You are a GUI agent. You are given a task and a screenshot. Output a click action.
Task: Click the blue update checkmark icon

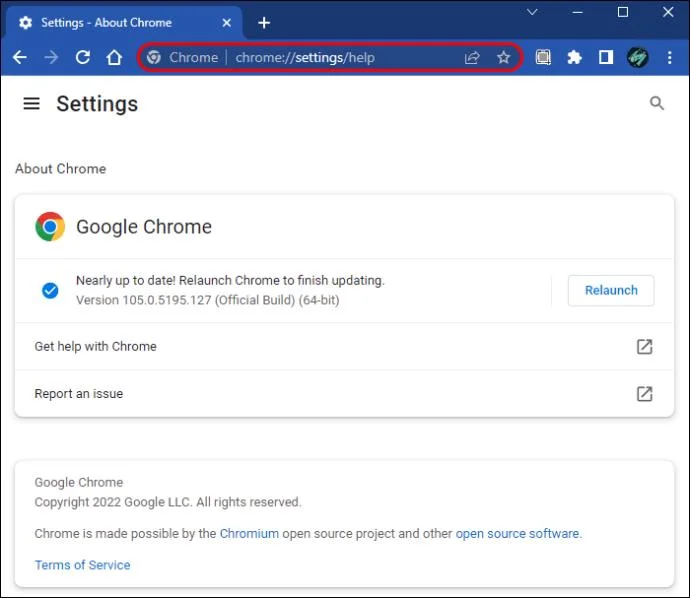50,290
